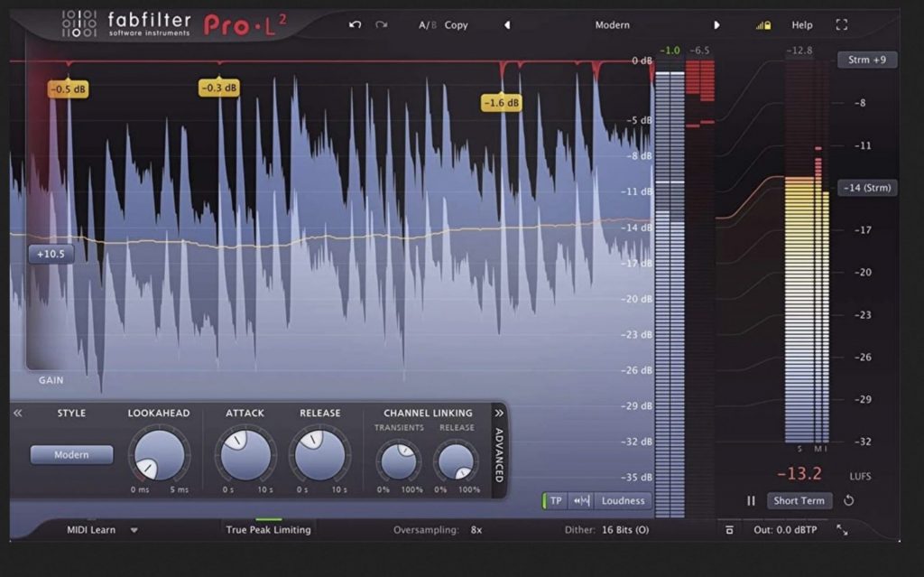Viewport: 924px width, 577px height.
Task: Collapse the controls panel with the double-left arrows
Action: [18, 413]
